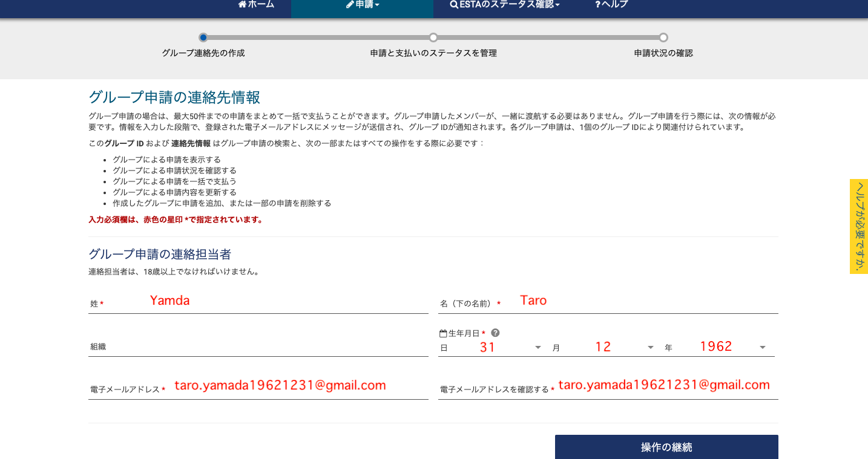Screen dimensions: 868x459
Task: Open the ホーム menu item
Action: [256, 4]
